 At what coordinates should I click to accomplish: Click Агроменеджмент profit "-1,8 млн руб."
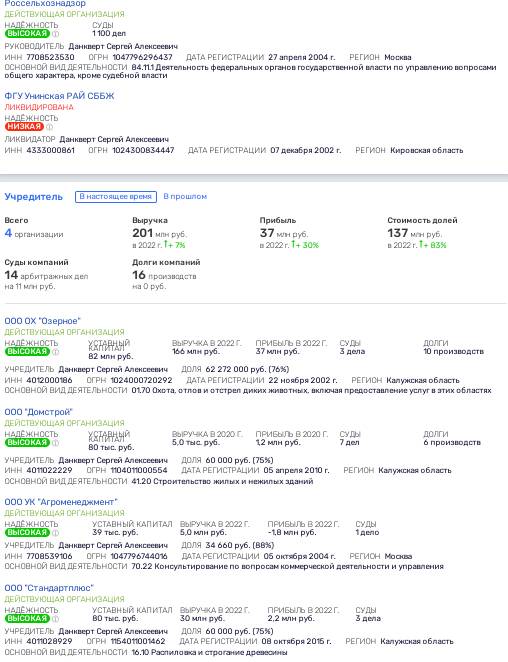pyautogui.click(x=291, y=533)
